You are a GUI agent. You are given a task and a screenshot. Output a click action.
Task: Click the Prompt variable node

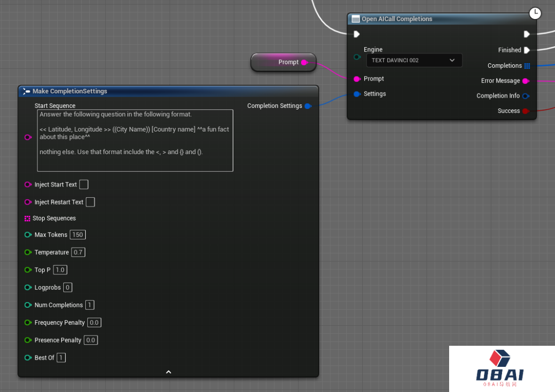click(x=283, y=62)
